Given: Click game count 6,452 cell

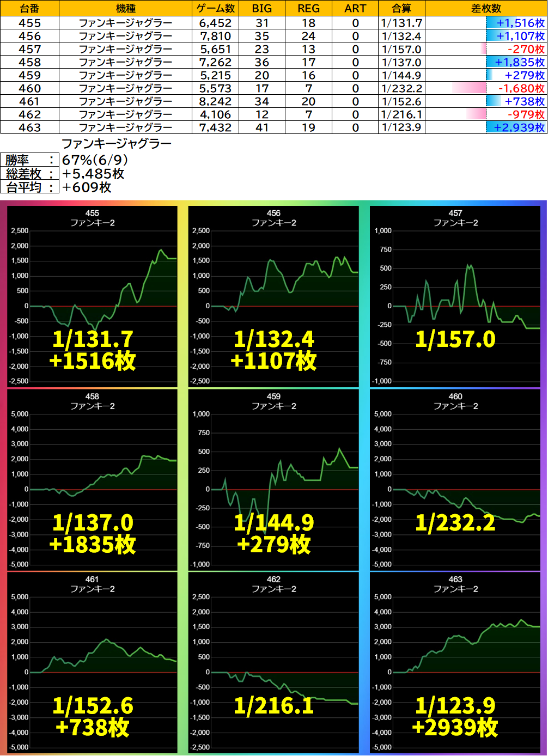Looking at the screenshot, I should coord(215,23).
